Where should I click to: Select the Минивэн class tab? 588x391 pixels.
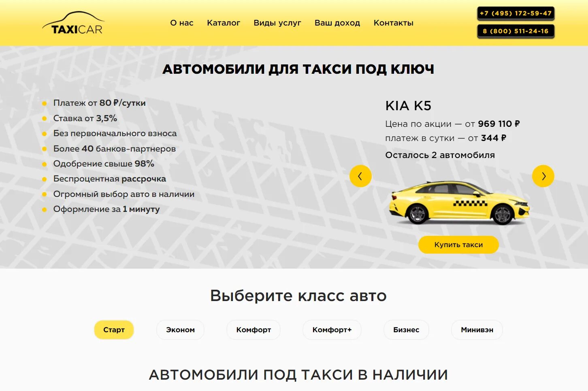click(477, 330)
